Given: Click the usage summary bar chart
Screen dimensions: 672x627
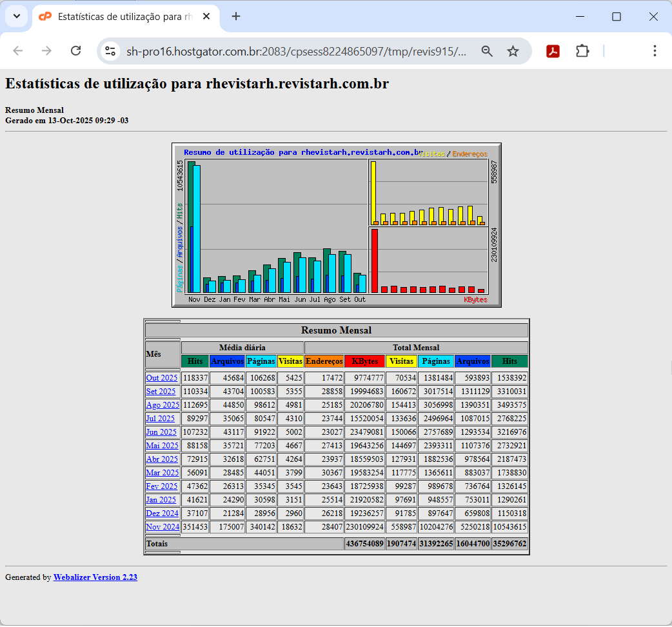Looking at the screenshot, I should (336, 225).
